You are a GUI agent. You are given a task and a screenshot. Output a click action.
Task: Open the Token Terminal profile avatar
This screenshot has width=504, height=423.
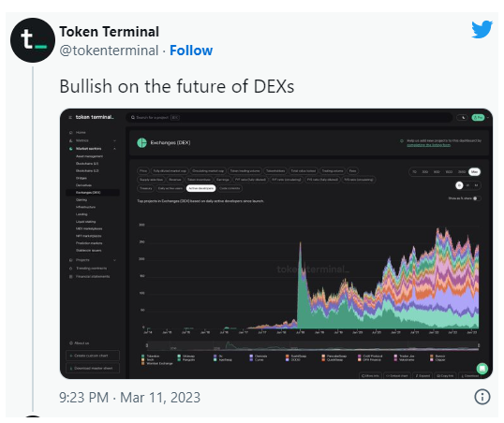[33, 40]
